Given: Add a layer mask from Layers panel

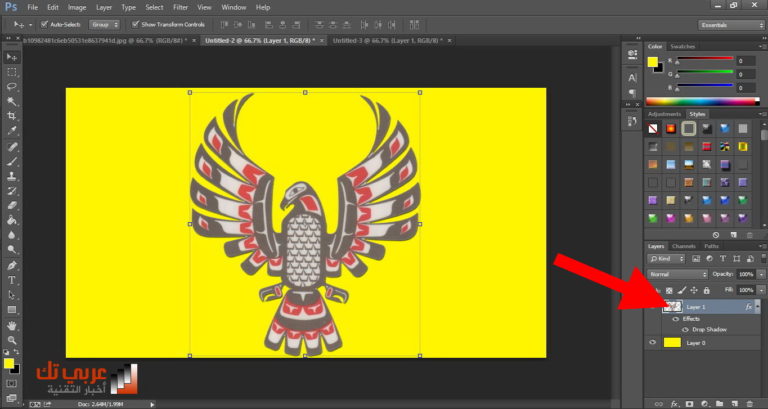Looking at the screenshot, I should click(x=690, y=404).
